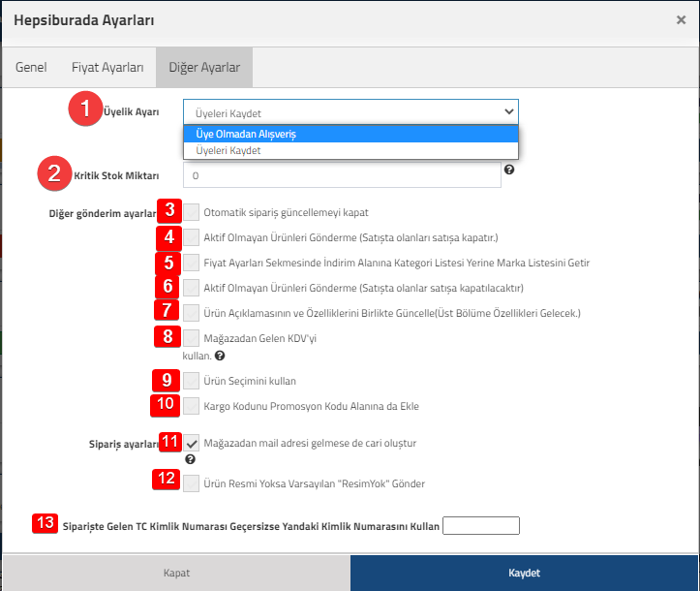This screenshot has width=700, height=591.
Task: Save settings with the Kaydet button
Action: [x=524, y=573]
